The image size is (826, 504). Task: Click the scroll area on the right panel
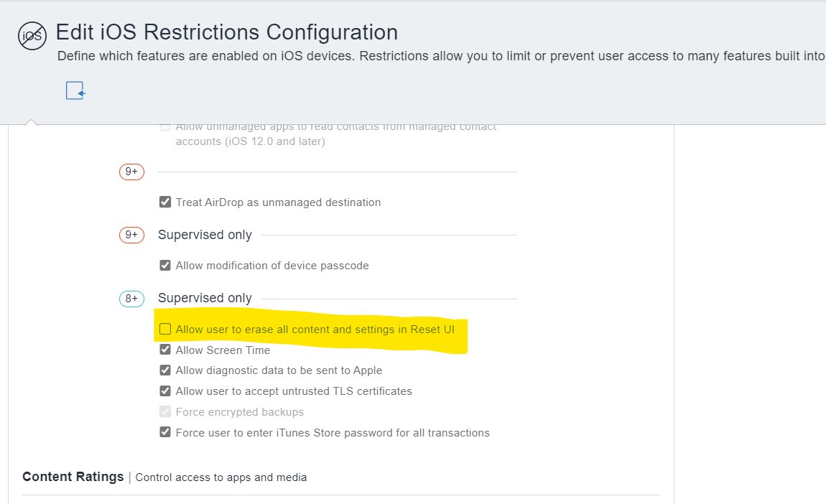[x=751, y=309]
